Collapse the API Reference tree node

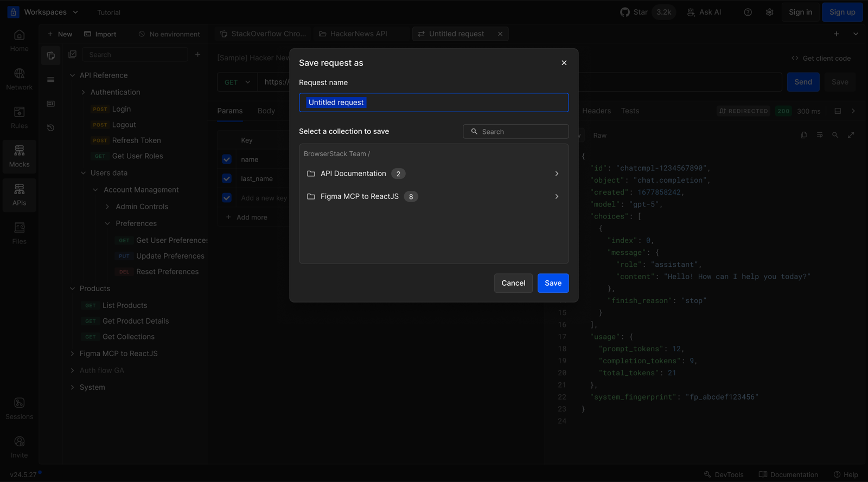(72, 75)
